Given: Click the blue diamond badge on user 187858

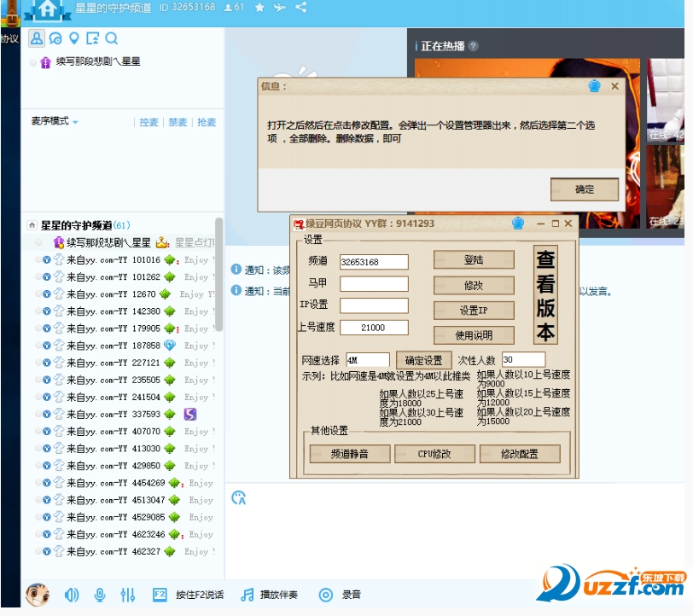Looking at the screenshot, I should tap(170, 346).
